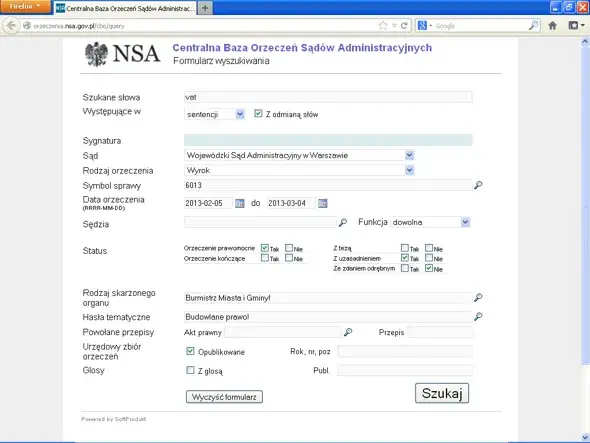Reload page with refresh icon
The image size is (590, 443).
404,26
